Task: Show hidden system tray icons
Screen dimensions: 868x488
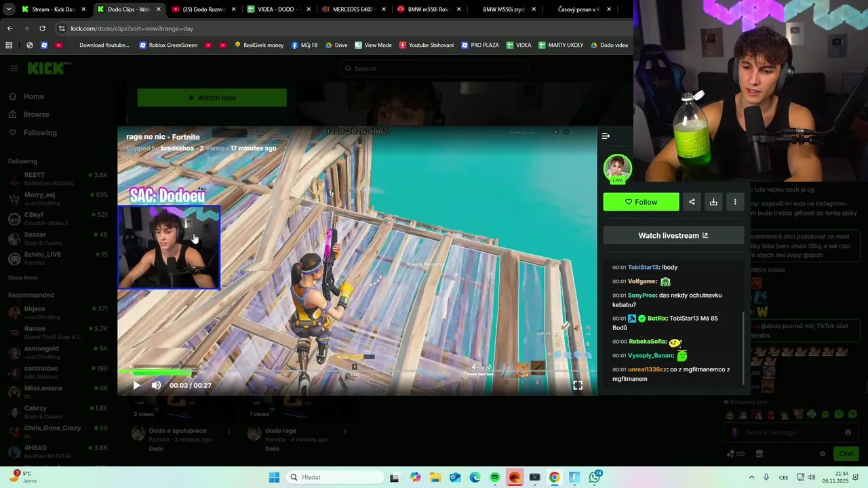Action: coord(751,477)
